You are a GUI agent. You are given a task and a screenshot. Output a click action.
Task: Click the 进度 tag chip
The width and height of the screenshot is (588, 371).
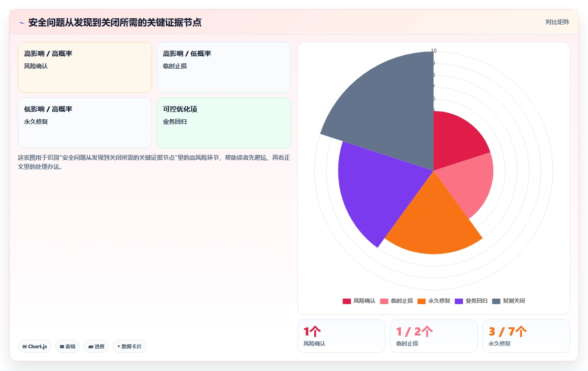[x=96, y=346]
